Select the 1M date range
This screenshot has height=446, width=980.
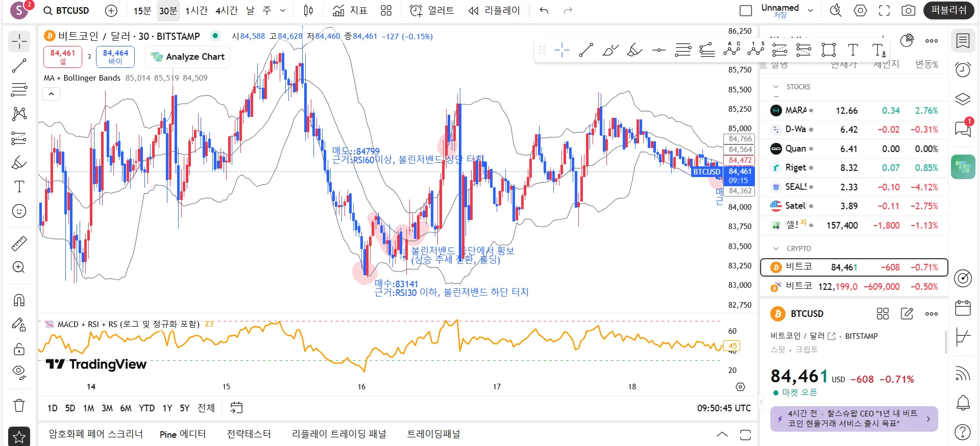click(89, 408)
